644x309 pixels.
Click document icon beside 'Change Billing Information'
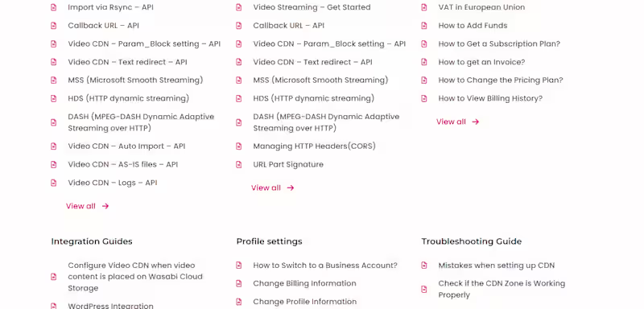238,283
